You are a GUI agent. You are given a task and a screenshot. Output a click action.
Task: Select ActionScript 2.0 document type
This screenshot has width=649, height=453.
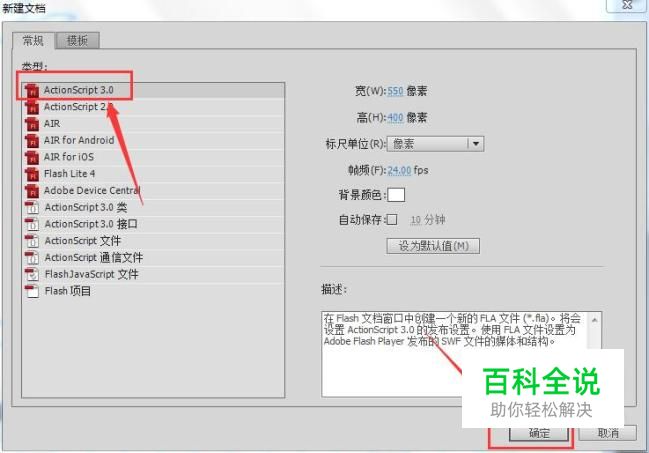click(153, 107)
